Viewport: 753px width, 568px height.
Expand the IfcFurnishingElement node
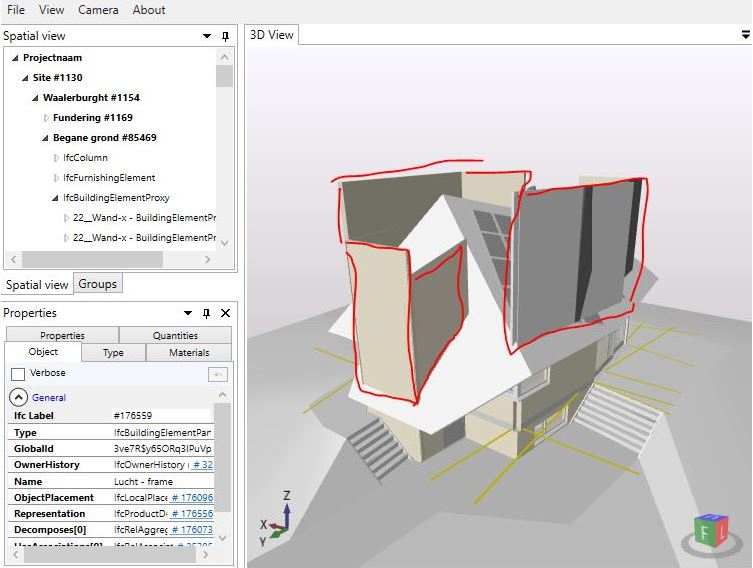[x=56, y=178]
